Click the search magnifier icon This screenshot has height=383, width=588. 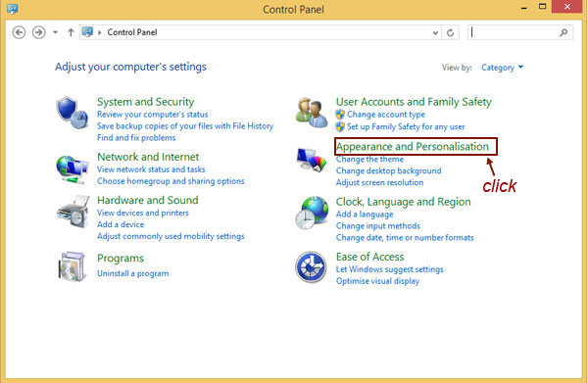563,32
